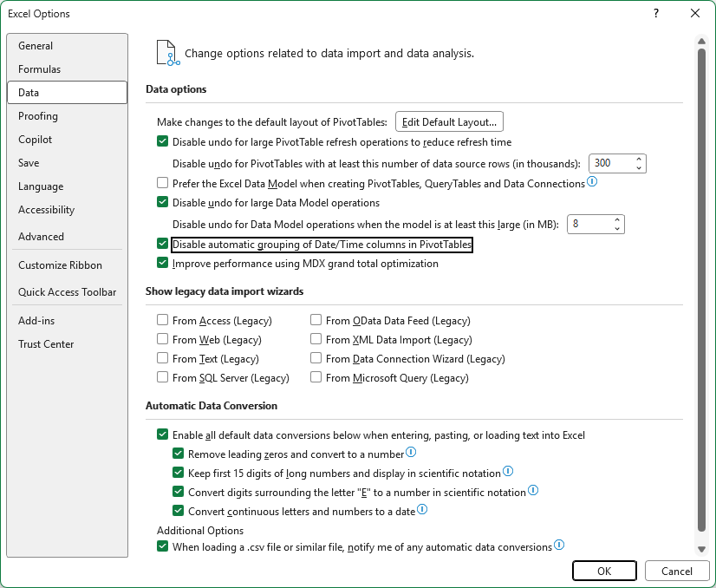716x588 pixels.
Task: Toggle Disable undo for large PivotTable refresh
Action: 163,141
